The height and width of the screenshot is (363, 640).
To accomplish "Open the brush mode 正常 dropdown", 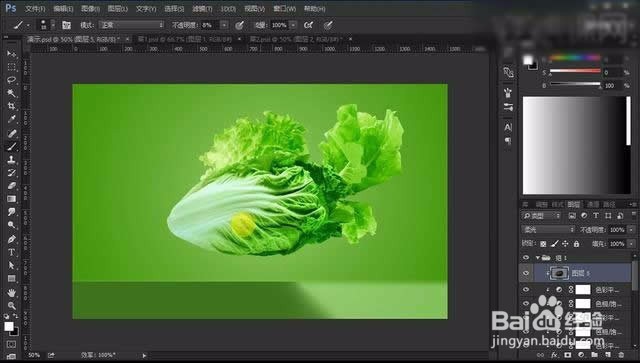I will coord(131,25).
